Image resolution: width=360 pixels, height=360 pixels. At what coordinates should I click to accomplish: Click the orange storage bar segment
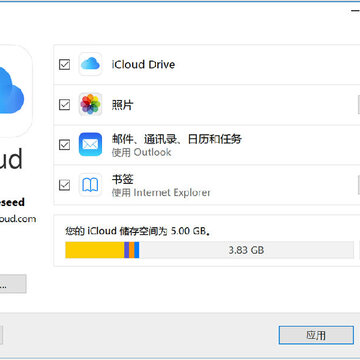coord(132,250)
